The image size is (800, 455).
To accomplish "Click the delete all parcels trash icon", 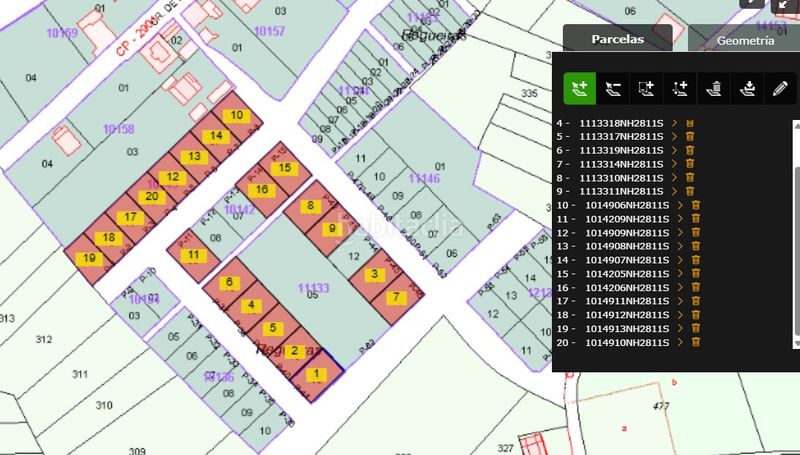I will click(x=714, y=88).
